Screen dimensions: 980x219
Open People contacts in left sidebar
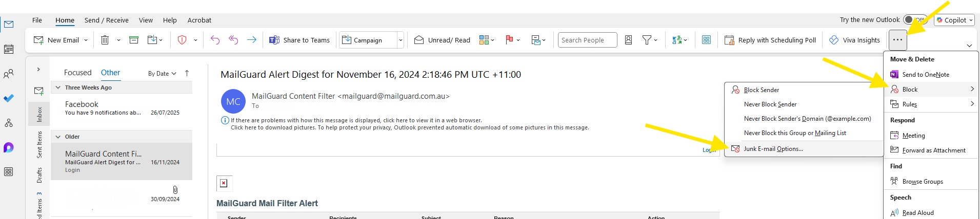(9, 74)
